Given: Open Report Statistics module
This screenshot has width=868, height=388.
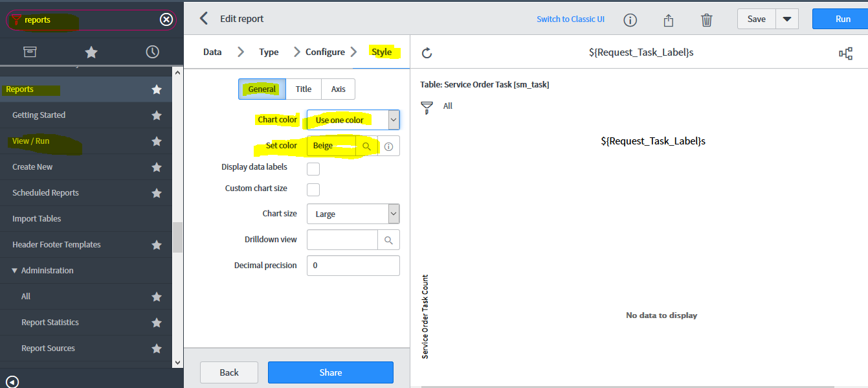Looking at the screenshot, I should pos(50,323).
